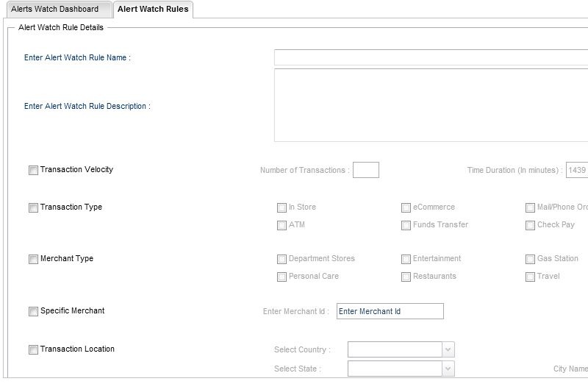
Task: Toggle the Transaction Type checkbox
Action: pos(33,208)
